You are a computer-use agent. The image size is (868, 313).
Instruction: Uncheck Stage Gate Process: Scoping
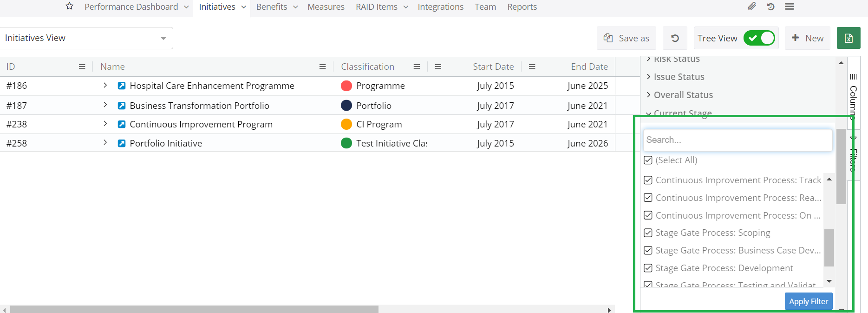pyautogui.click(x=648, y=233)
